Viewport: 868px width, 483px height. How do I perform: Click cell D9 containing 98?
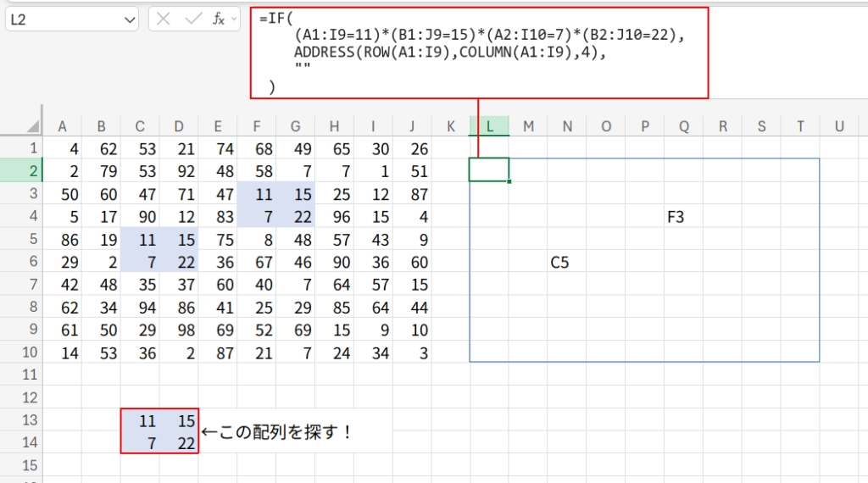coord(178,330)
